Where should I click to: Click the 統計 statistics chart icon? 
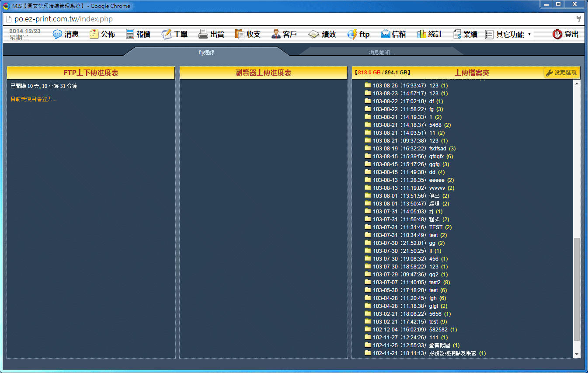coord(422,35)
